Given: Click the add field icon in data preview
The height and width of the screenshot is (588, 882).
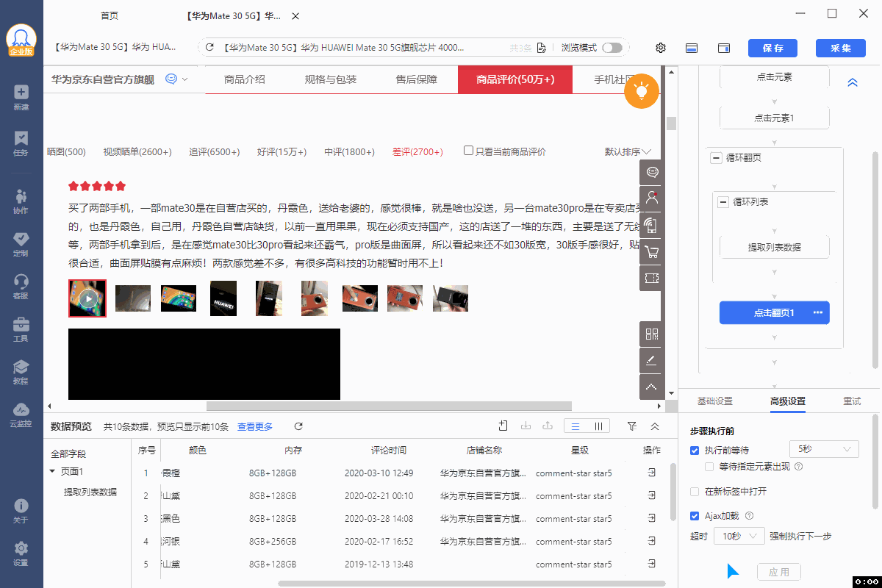Looking at the screenshot, I should coord(503,426).
